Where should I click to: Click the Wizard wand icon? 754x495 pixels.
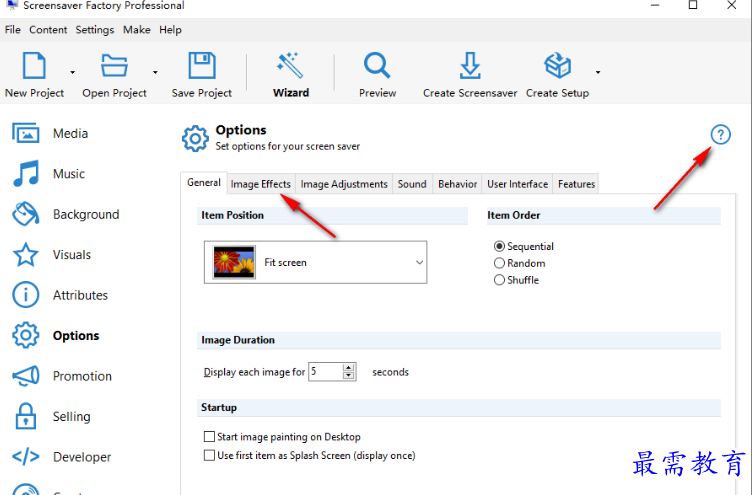click(x=291, y=67)
